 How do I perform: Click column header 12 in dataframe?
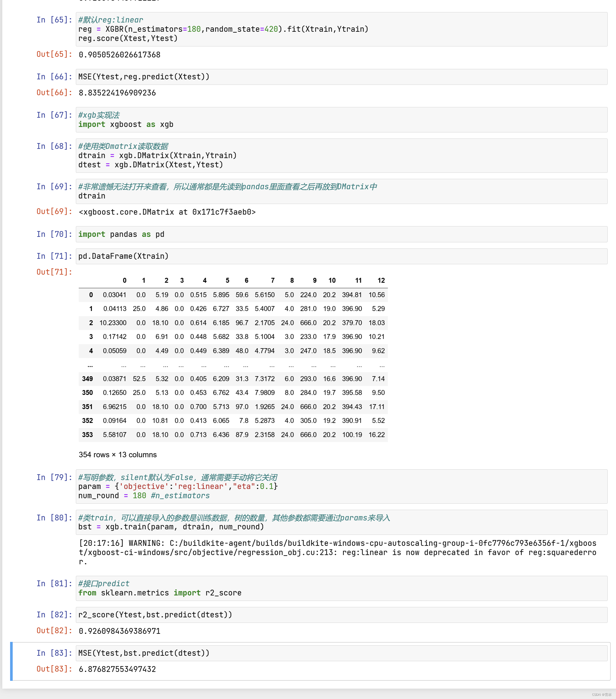pyautogui.click(x=381, y=281)
